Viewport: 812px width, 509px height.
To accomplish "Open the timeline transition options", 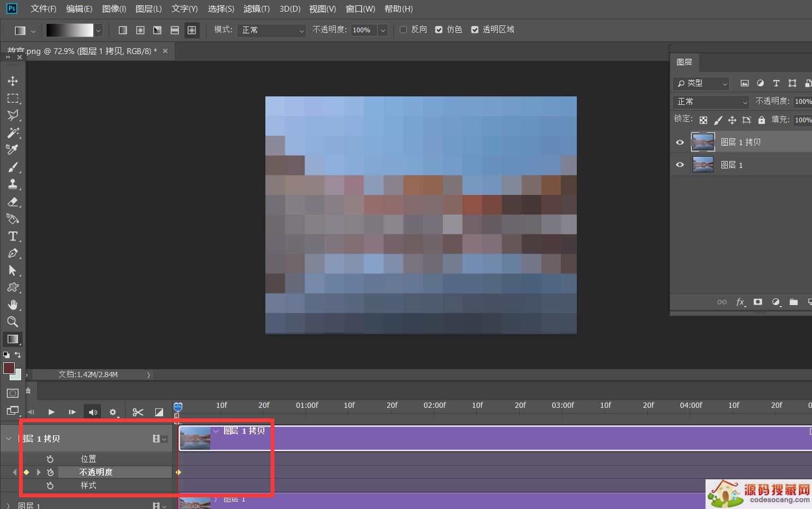I will (x=159, y=412).
